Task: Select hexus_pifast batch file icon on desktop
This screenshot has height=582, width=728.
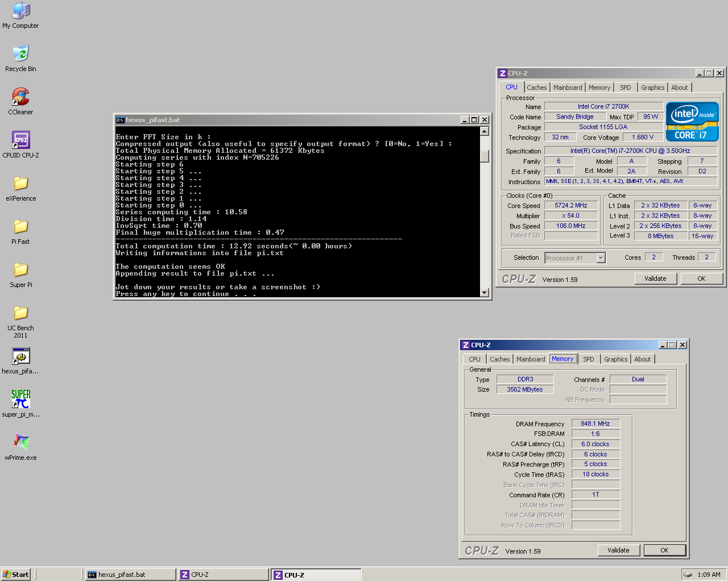Action: [20, 361]
